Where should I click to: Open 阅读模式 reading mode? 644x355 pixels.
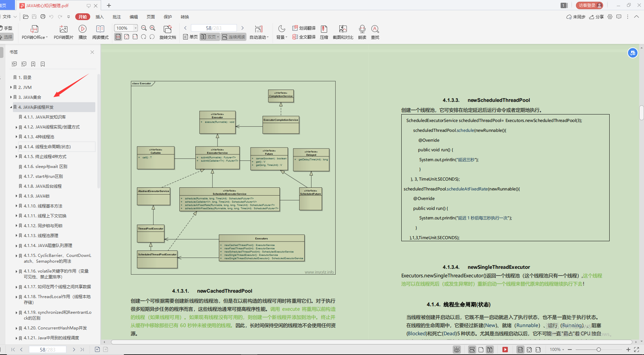point(100,32)
